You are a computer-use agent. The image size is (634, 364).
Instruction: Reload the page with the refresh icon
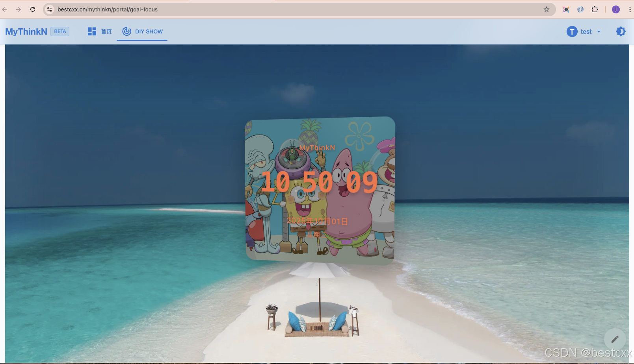[33, 9]
